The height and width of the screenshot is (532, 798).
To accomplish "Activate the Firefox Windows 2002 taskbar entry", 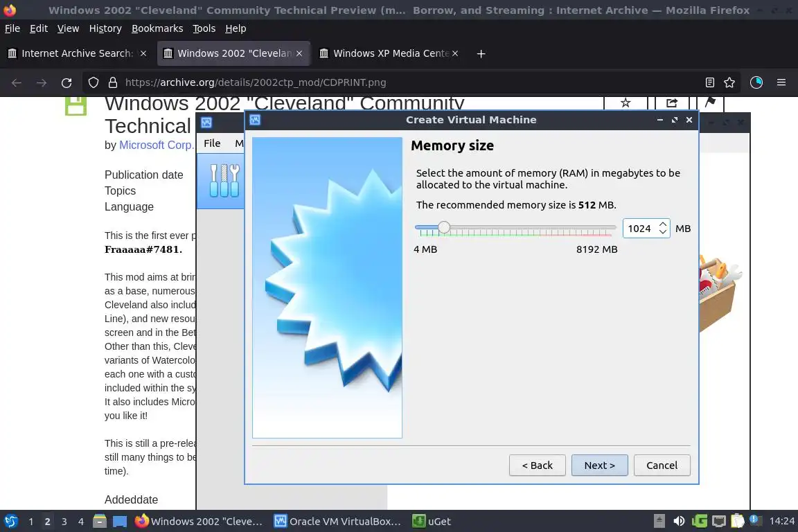I will (x=199, y=522).
